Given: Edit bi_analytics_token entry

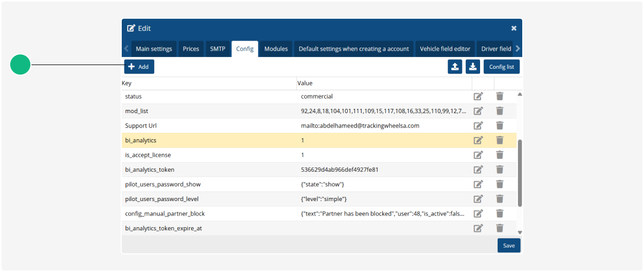Looking at the screenshot, I should click(478, 170).
